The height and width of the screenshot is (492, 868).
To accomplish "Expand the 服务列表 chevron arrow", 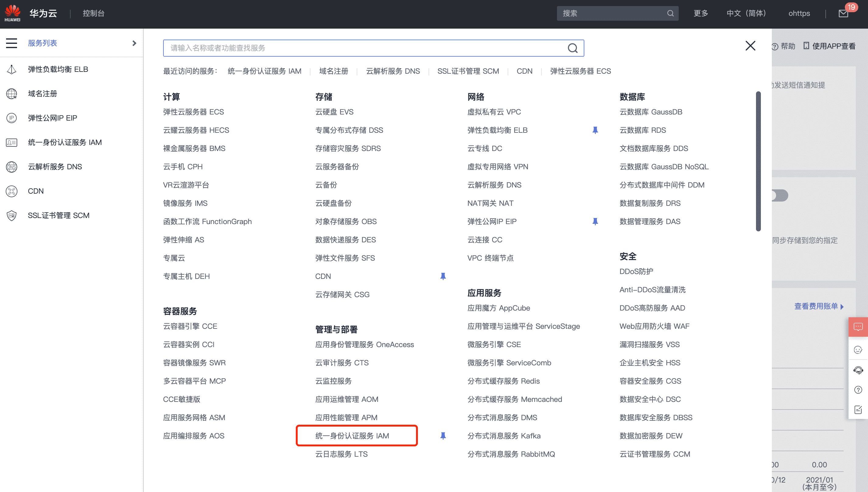I will pyautogui.click(x=135, y=43).
